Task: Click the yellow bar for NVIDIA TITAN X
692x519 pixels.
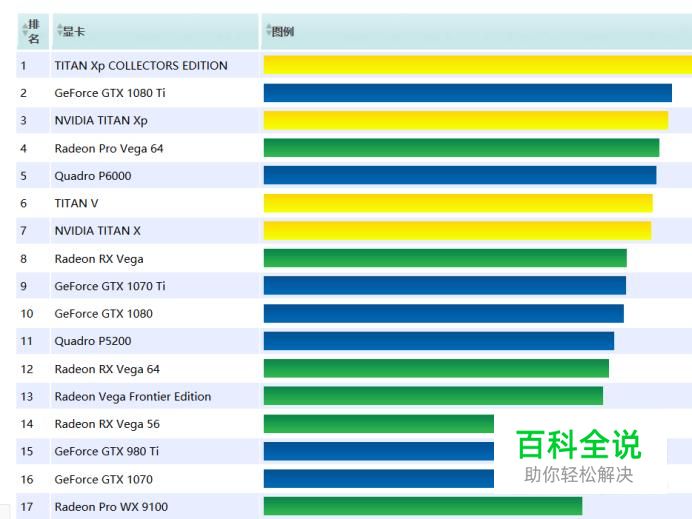Action: coord(458,231)
